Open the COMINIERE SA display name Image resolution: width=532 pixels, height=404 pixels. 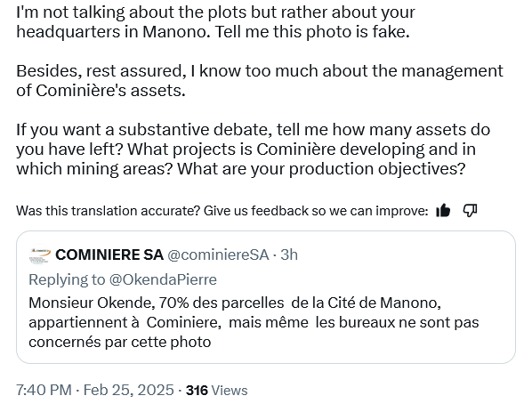109,255
